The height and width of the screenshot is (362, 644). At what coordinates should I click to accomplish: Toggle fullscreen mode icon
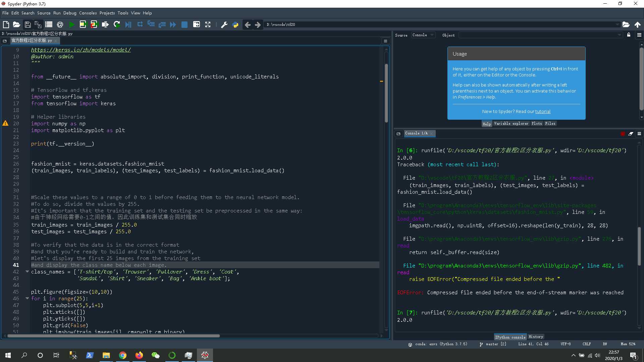pyautogui.click(x=208, y=24)
